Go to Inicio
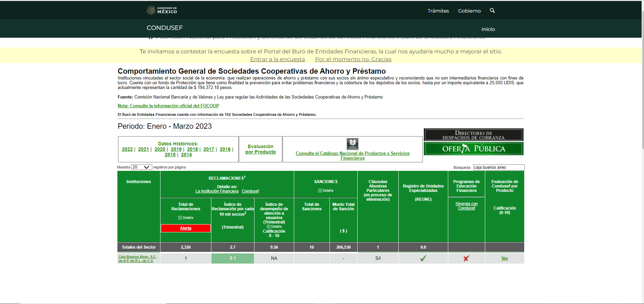This screenshot has height=304, width=644. pyautogui.click(x=488, y=29)
